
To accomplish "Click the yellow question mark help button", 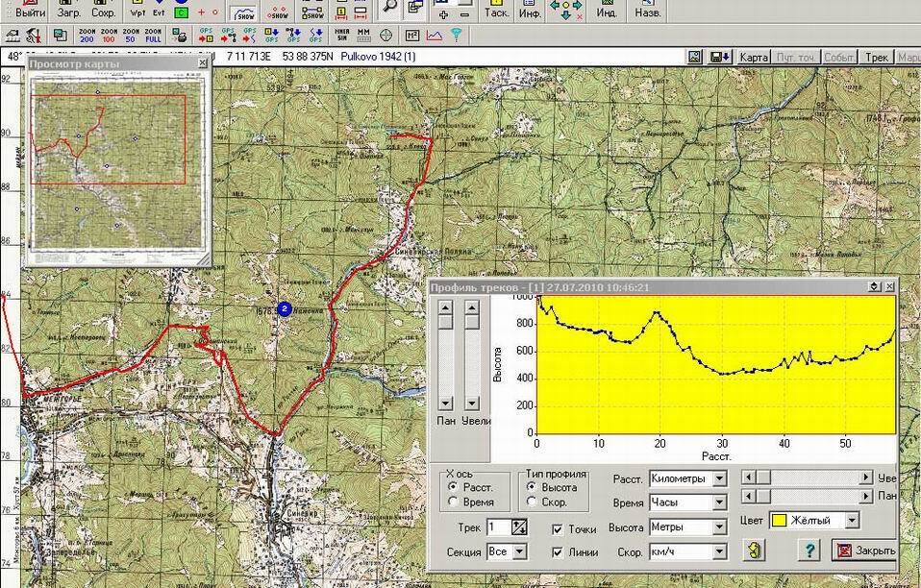I will click(810, 551).
